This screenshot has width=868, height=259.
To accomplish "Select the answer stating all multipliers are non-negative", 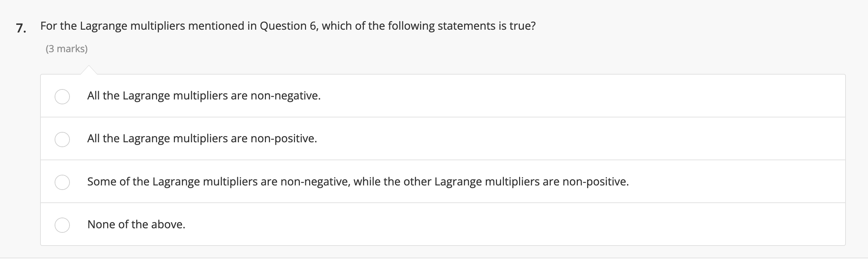I will click(204, 96).
